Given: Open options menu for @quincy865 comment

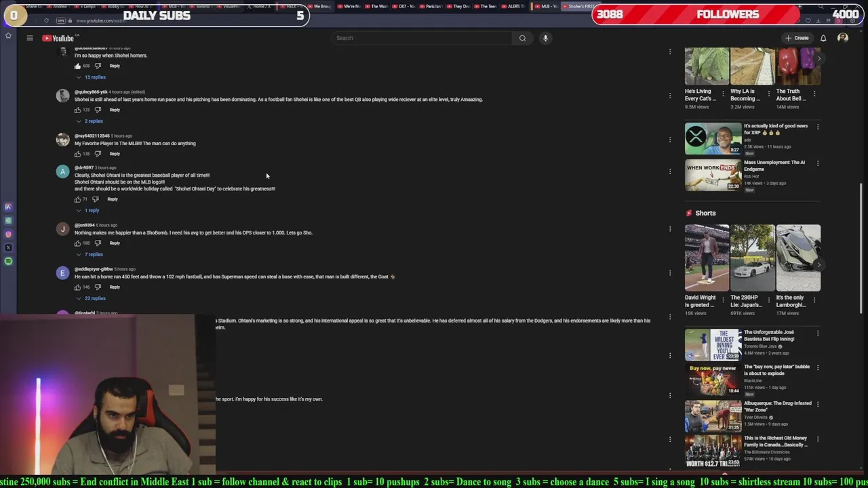Looking at the screenshot, I should (670, 96).
